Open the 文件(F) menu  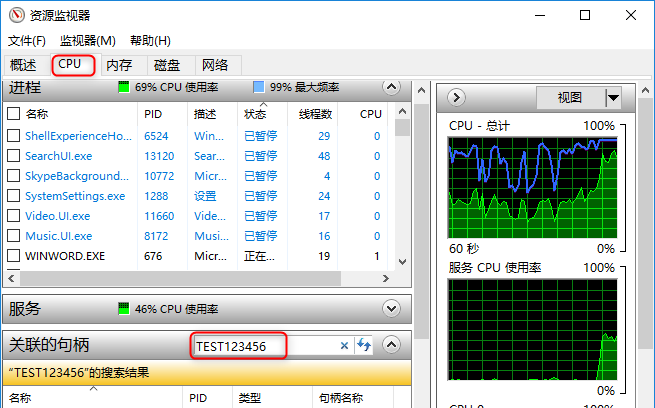pyautogui.click(x=27, y=41)
